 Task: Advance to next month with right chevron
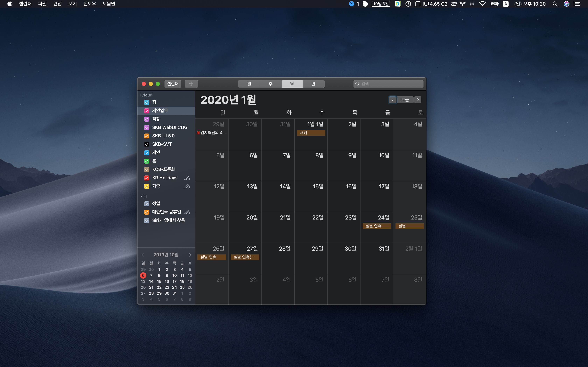418,100
